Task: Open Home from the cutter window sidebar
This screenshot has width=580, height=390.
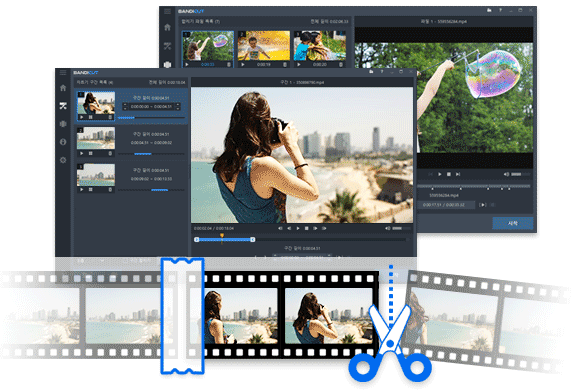Action: [63, 88]
